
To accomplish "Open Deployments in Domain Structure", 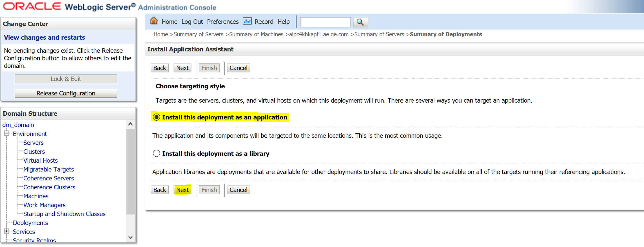I will point(30,223).
